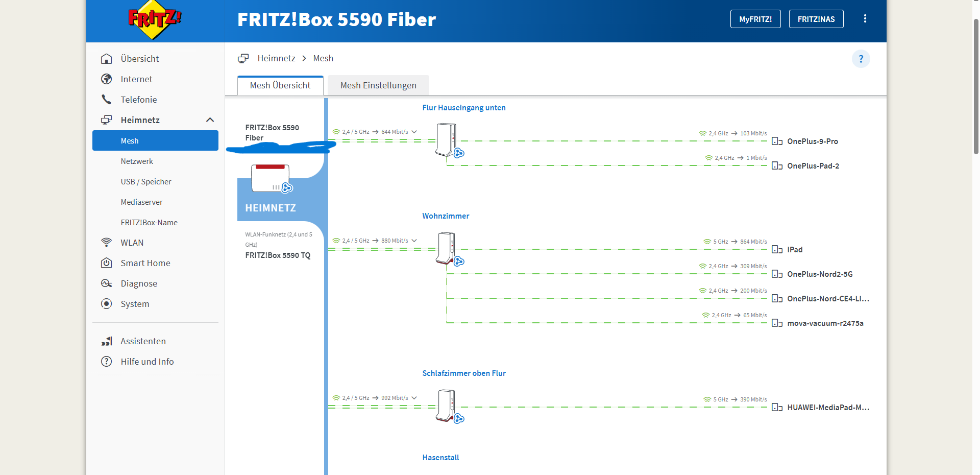
Task: Click the System icon
Action: coord(106,304)
